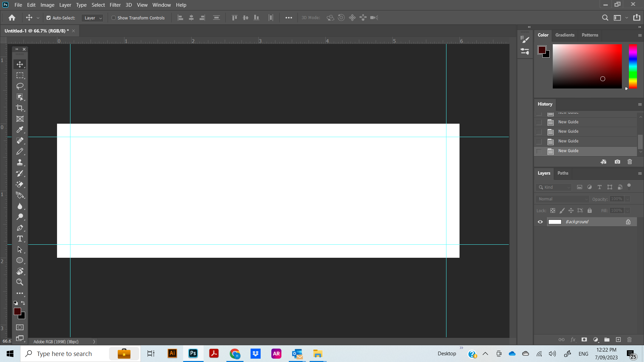644x362 pixels.
Task: Click the foreground color swatch in toolbox
Action: tap(17, 311)
